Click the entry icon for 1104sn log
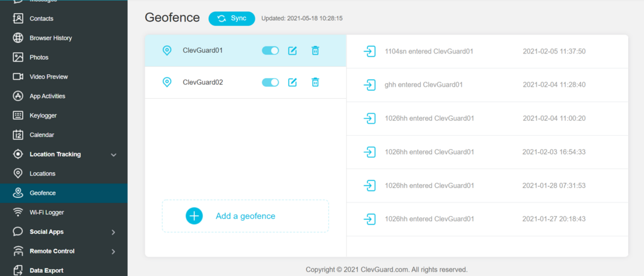644x276 pixels. click(x=370, y=52)
